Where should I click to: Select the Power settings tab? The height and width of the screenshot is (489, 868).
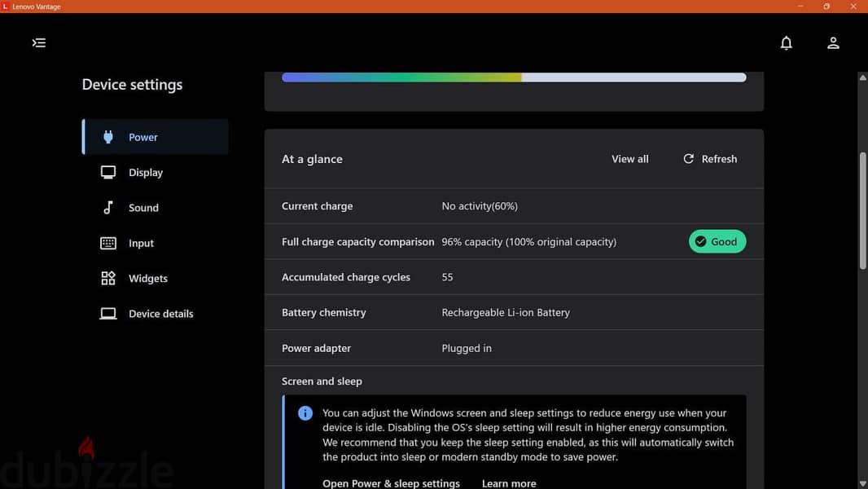(x=155, y=137)
